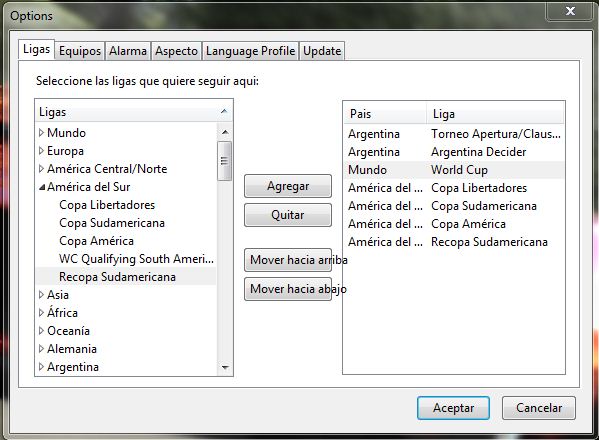
Task: Select the World Cup row
Action: coord(454,170)
